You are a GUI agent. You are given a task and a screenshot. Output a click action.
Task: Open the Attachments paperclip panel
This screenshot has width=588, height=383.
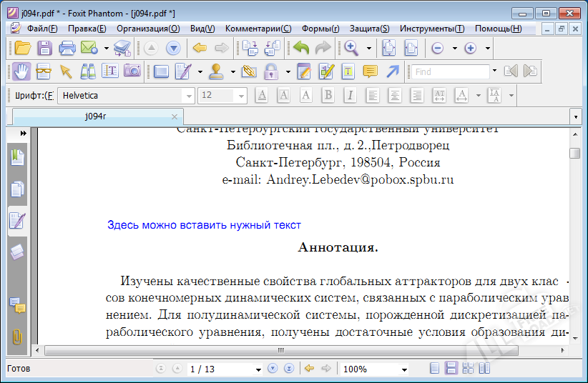17,337
